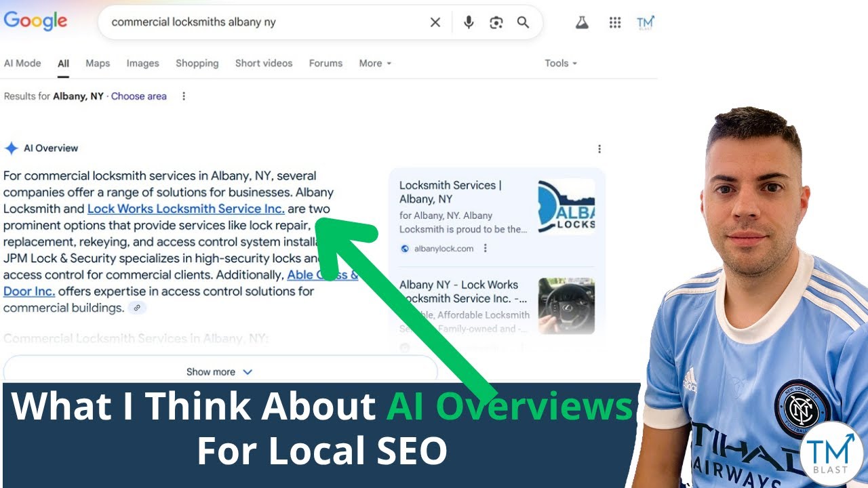Image resolution: width=868 pixels, height=488 pixels.
Task: Open the Able Glass & Door Inc. link
Action: click(x=180, y=283)
